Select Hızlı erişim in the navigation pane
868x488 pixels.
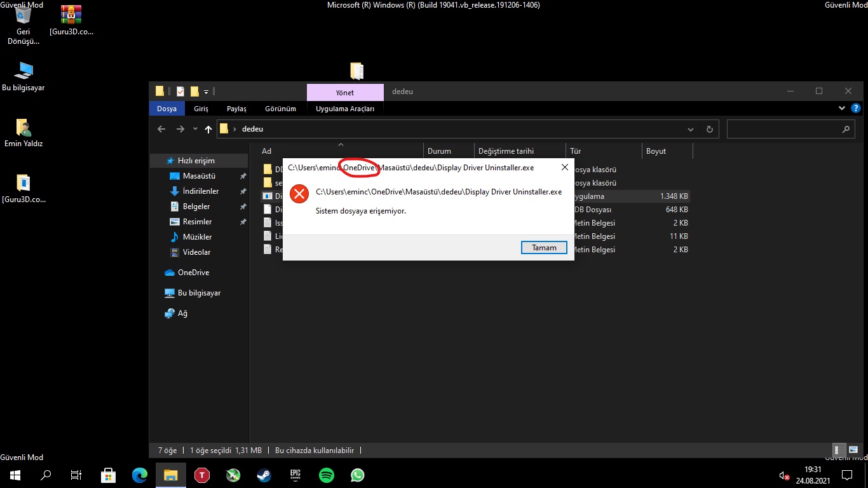[x=196, y=161]
